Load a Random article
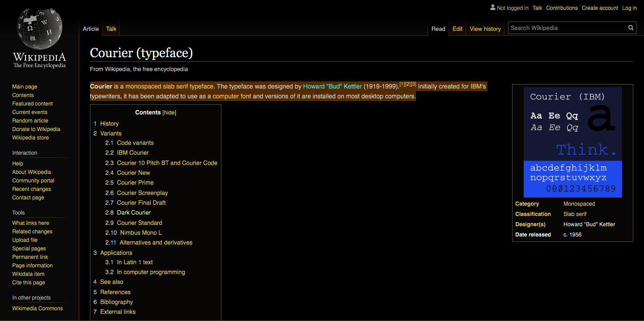 (x=30, y=121)
